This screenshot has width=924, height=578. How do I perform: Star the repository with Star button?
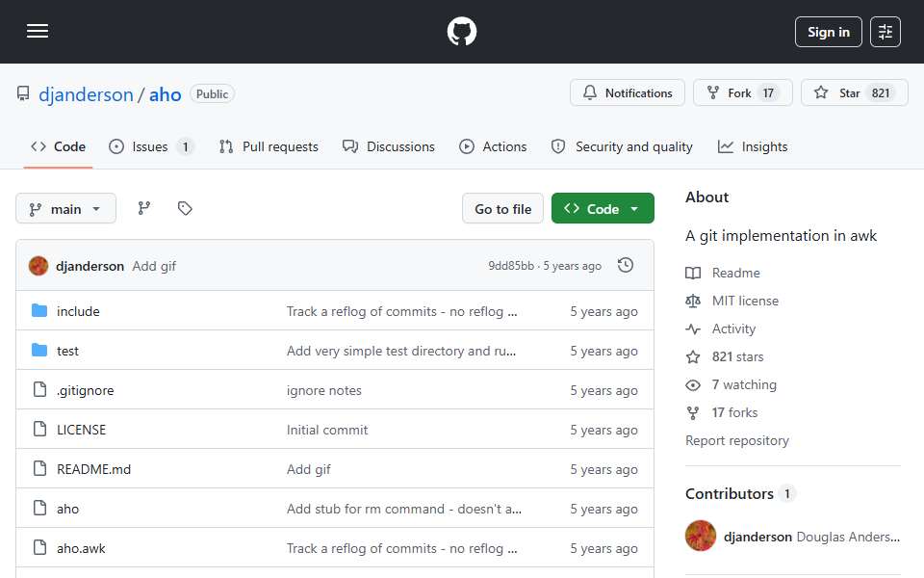click(x=855, y=92)
